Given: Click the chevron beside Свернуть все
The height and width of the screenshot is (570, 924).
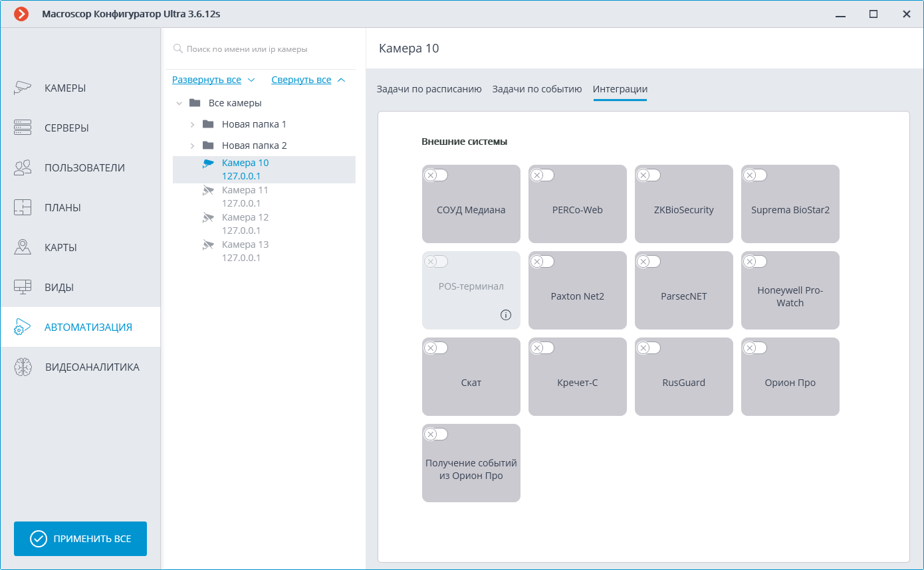Looking at the screenshot, I should click(x=341, y=80).
